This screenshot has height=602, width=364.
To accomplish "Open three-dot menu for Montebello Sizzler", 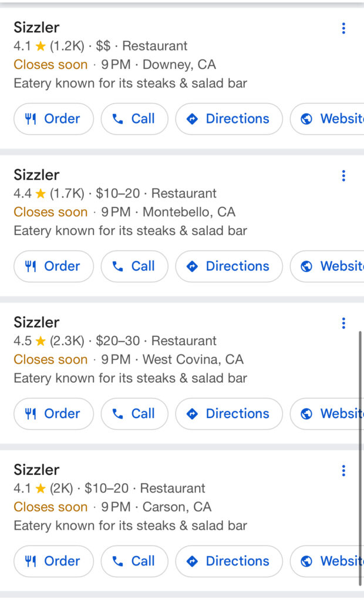I will click(343, 175).
